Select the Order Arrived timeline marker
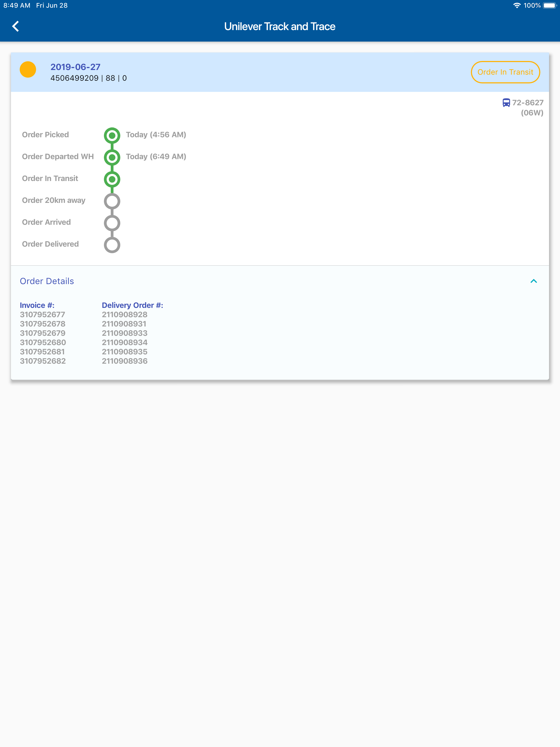The image size is (560, 747). pos(112,223)
